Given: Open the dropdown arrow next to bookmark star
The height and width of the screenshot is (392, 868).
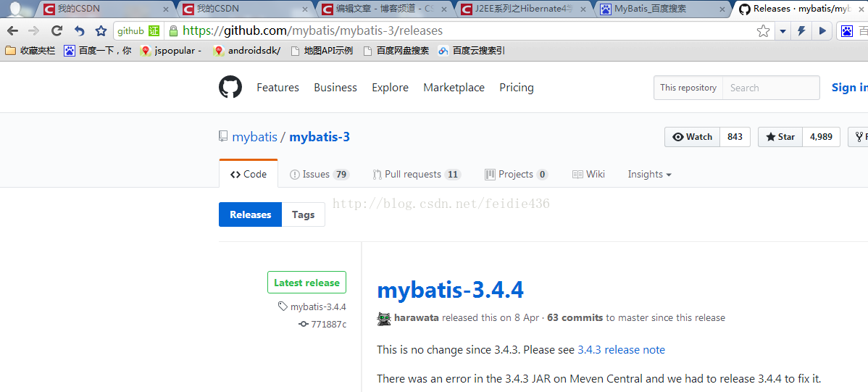Looking at the screenshot, I should pyautogui.click(x=783, y=32).
